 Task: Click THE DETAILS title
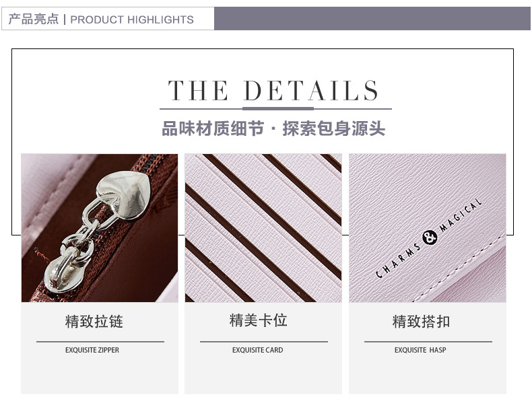coord(273,91)
